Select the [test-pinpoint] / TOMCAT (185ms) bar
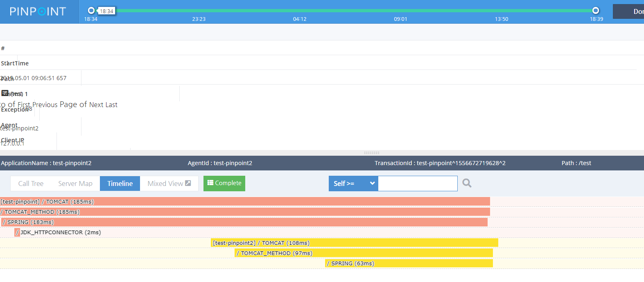644x282 pixels. pyautogui.click(x=245, y=201)
